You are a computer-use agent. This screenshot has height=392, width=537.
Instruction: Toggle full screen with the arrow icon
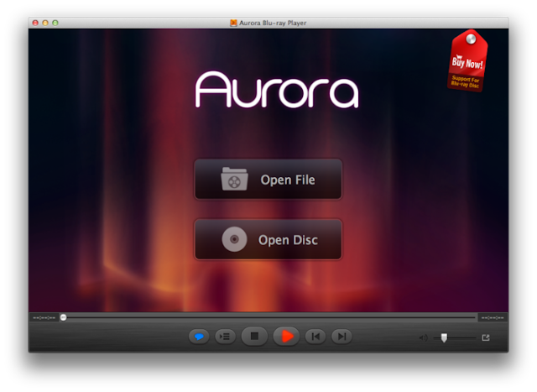(486, 338)
